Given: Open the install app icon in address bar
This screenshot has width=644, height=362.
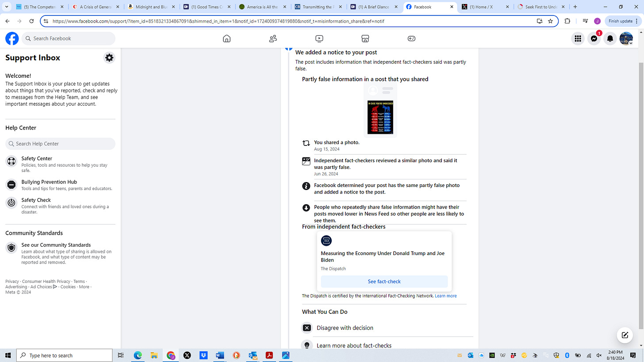Looking at the screenshot, I should click(x=539, y=21).
